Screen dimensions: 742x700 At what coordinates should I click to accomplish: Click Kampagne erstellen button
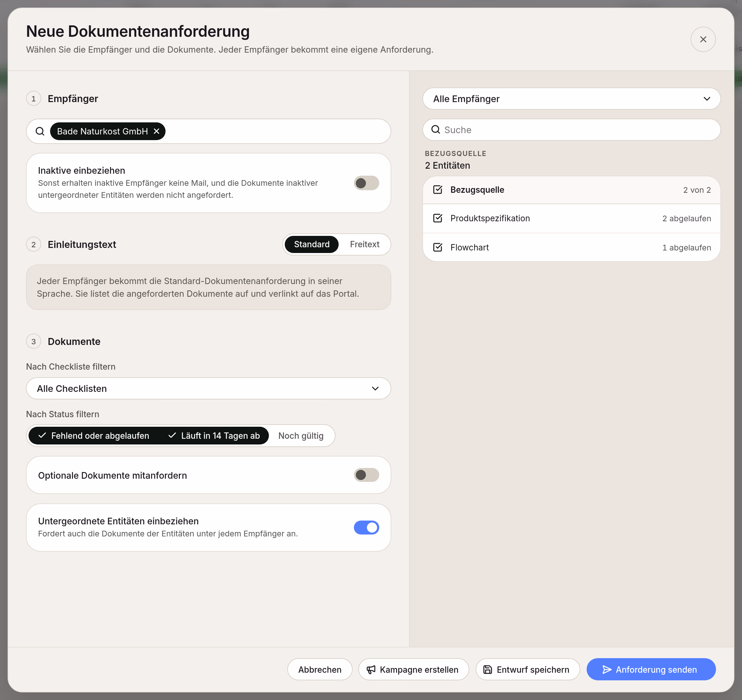tap(413, 669)
